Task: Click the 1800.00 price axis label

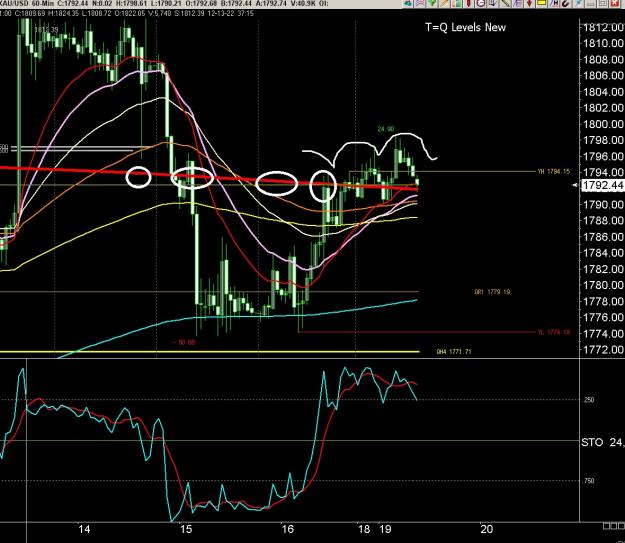Action: (x=603, y=124)
